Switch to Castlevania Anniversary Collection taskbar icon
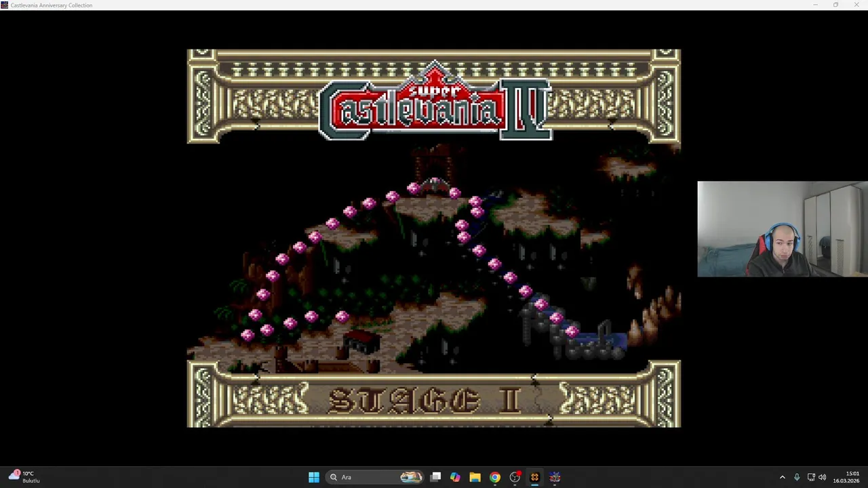 [x=555, y=477]
